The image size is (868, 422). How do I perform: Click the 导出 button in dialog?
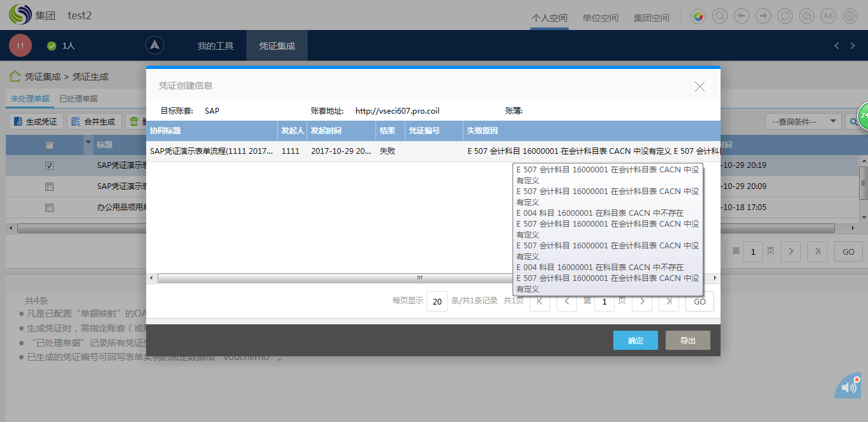688,340
